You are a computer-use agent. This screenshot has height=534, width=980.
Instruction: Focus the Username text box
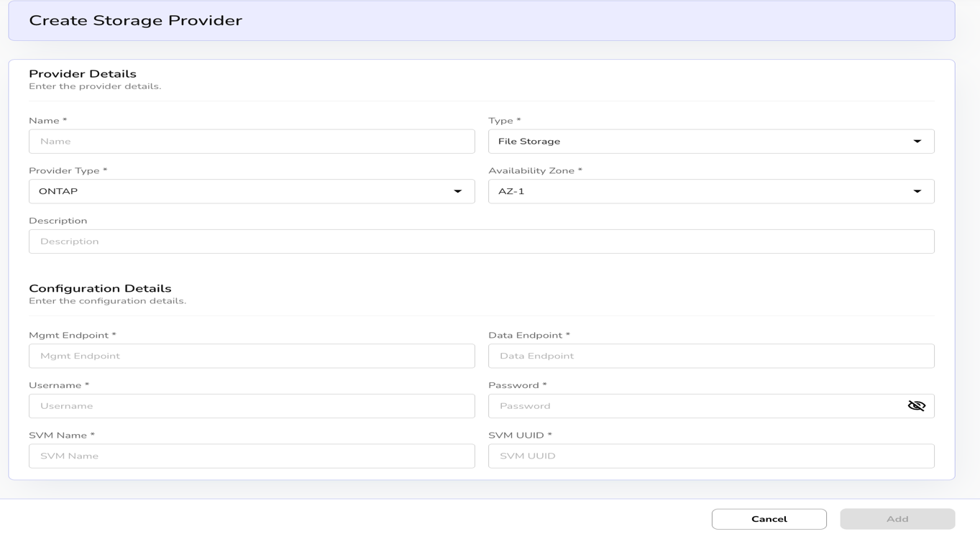click(252, 406)
